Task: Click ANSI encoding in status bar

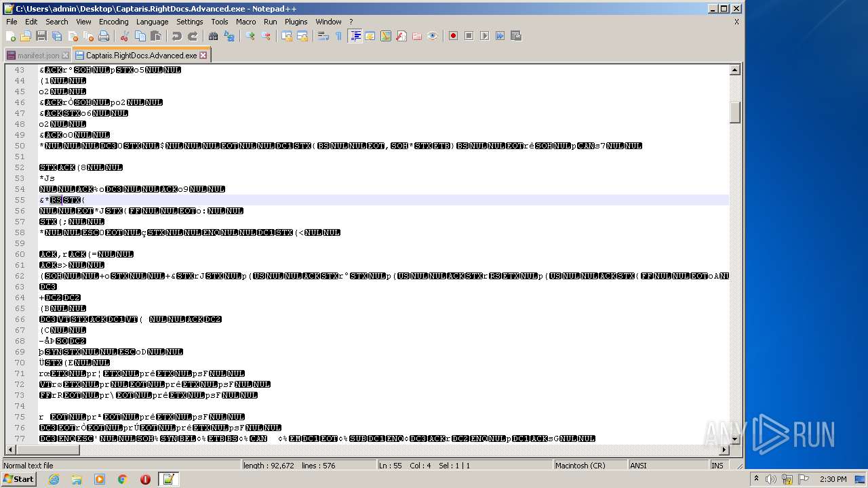Action: [x=667, y=466]
